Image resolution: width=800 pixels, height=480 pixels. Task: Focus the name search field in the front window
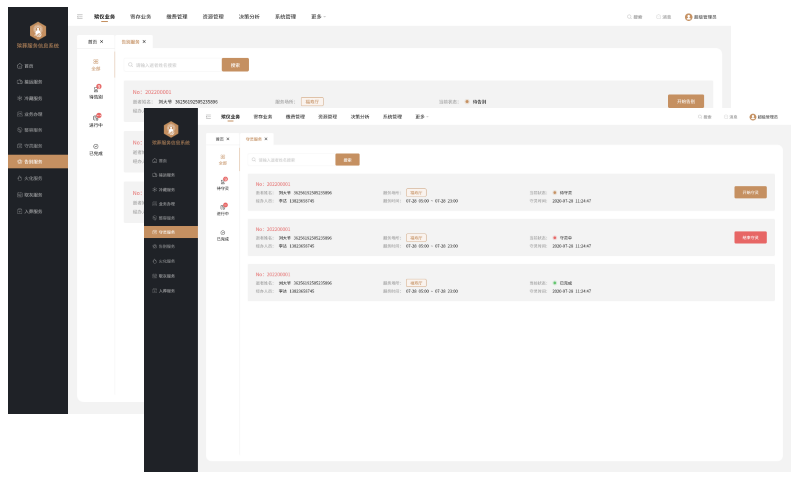click(x=290, y=159)
